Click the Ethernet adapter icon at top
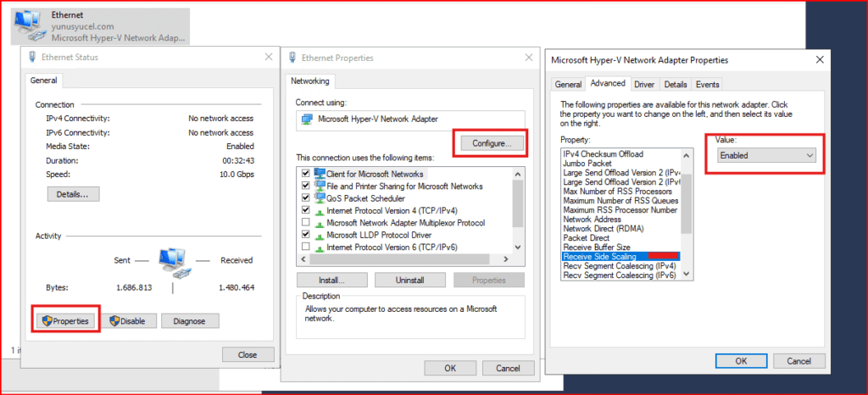Viewport: 868px width, 395px height. 30,26
